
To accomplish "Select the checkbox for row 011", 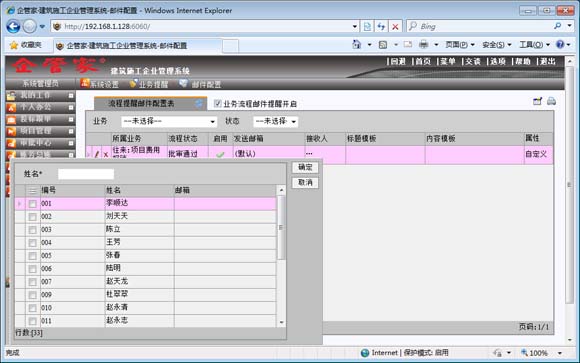I will click(33, 321).
